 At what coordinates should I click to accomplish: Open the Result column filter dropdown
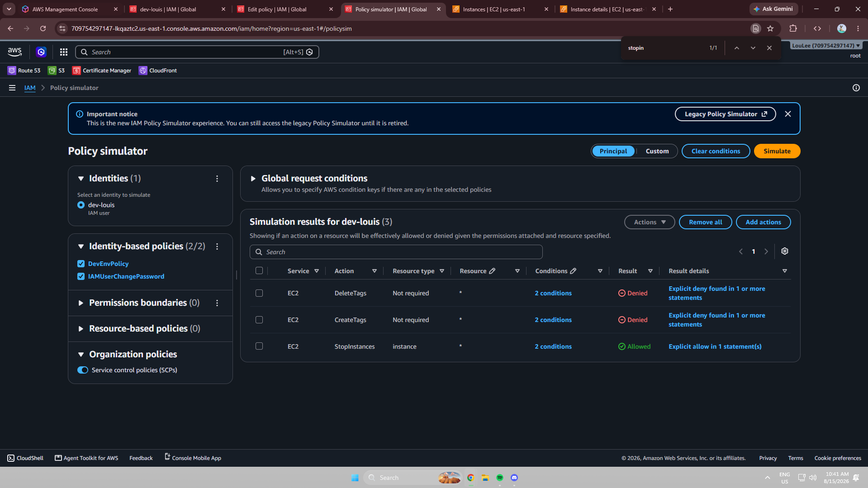pyautogui.click(x=650, y=271)
